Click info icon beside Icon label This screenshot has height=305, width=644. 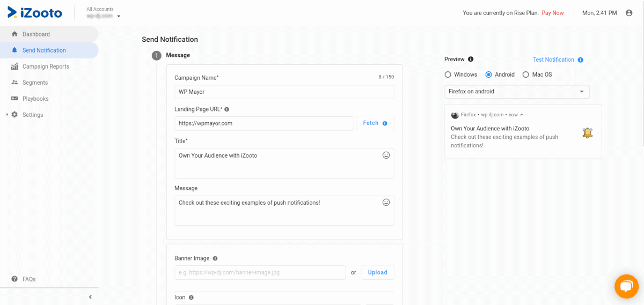coord(191,297)
